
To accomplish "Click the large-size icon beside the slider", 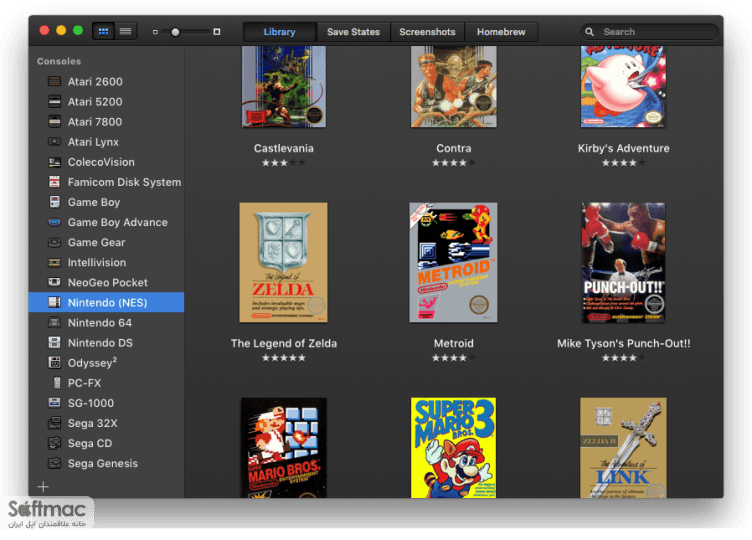I will (217, 32).
